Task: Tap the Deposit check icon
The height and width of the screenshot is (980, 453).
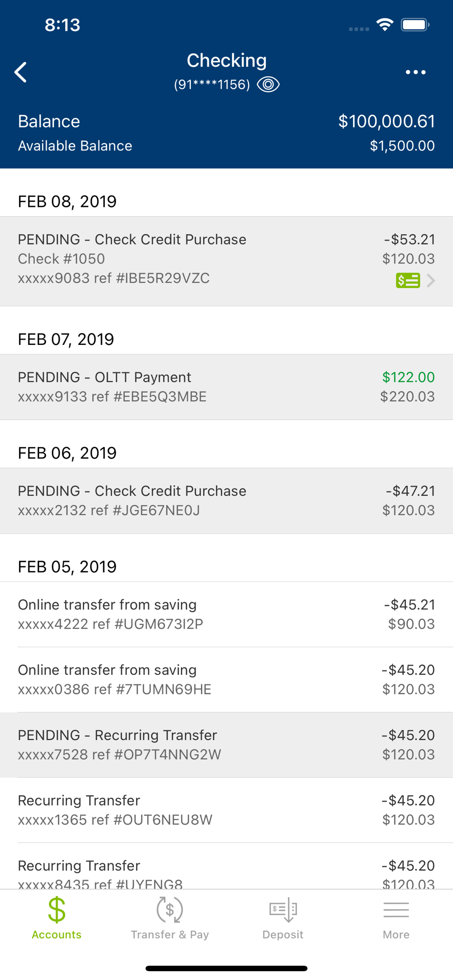Action: coord(283,909)
